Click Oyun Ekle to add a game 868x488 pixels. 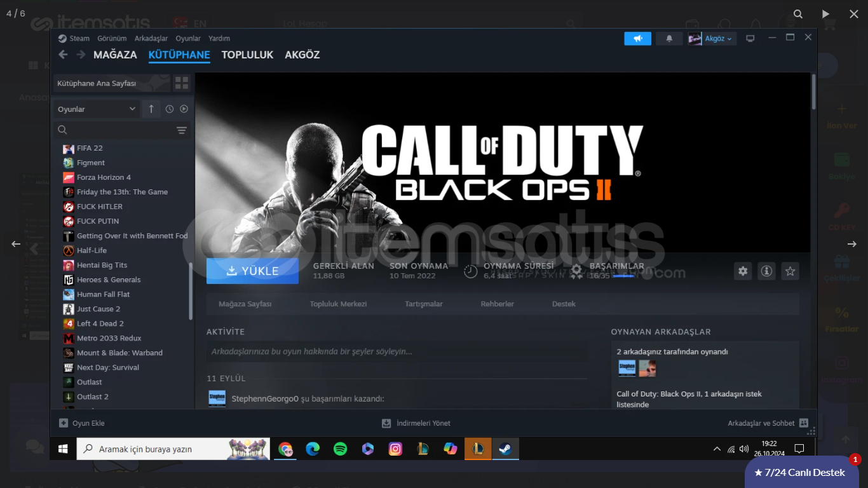point(82,423)
